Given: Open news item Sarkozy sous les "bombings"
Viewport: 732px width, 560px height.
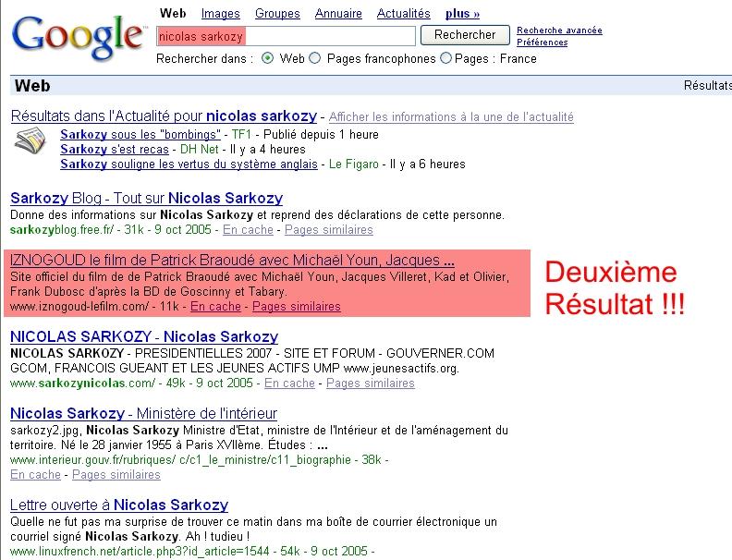Looking at the screenshot, I should click(x=140, y=134).
